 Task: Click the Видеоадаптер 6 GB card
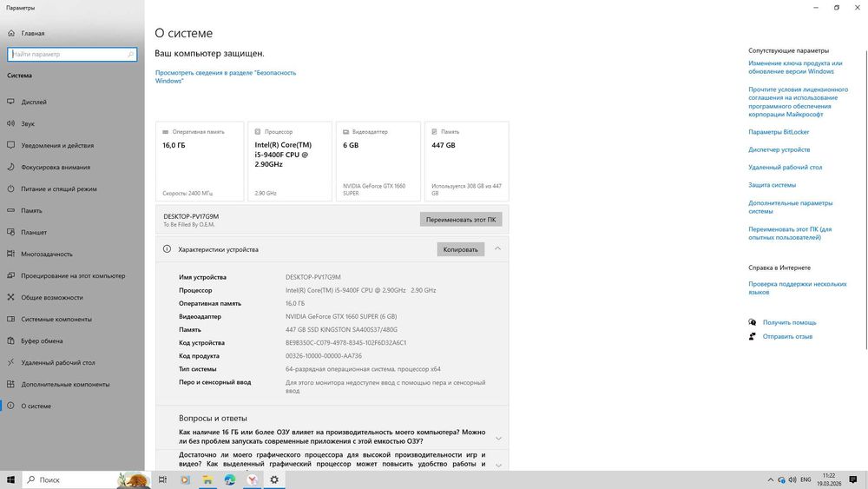click(x=378, y=162)
